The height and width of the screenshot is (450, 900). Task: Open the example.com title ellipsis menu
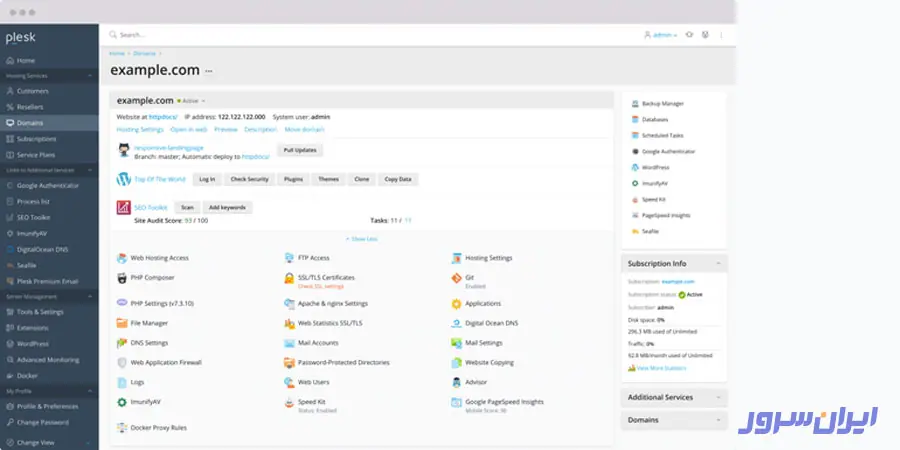pos(209,71)
